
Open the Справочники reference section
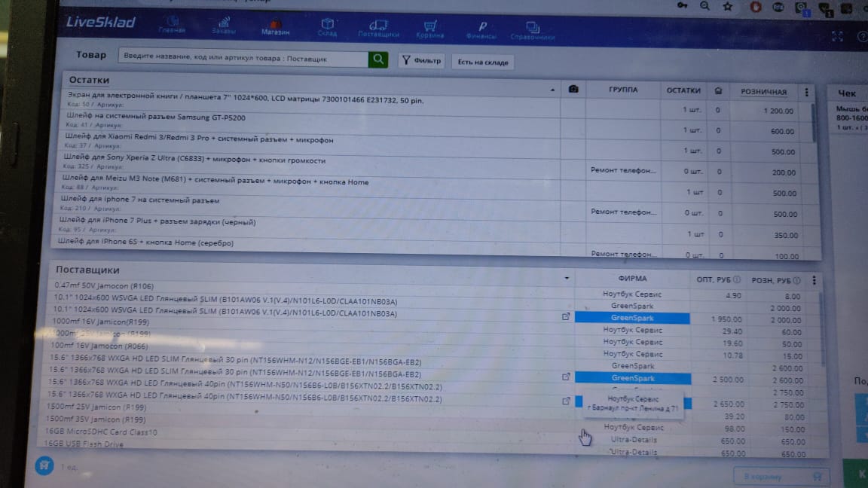pyautogui.click(x=532, y=31)
